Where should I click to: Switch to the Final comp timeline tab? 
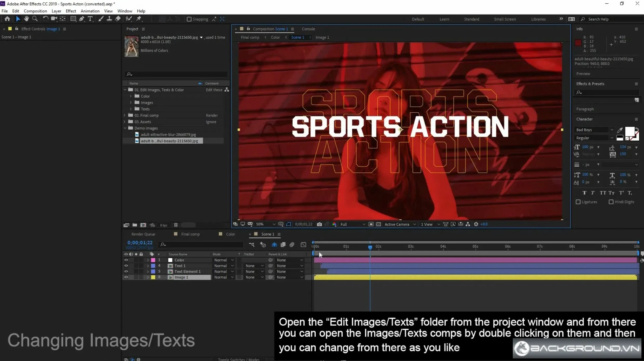tap(190, 234)
